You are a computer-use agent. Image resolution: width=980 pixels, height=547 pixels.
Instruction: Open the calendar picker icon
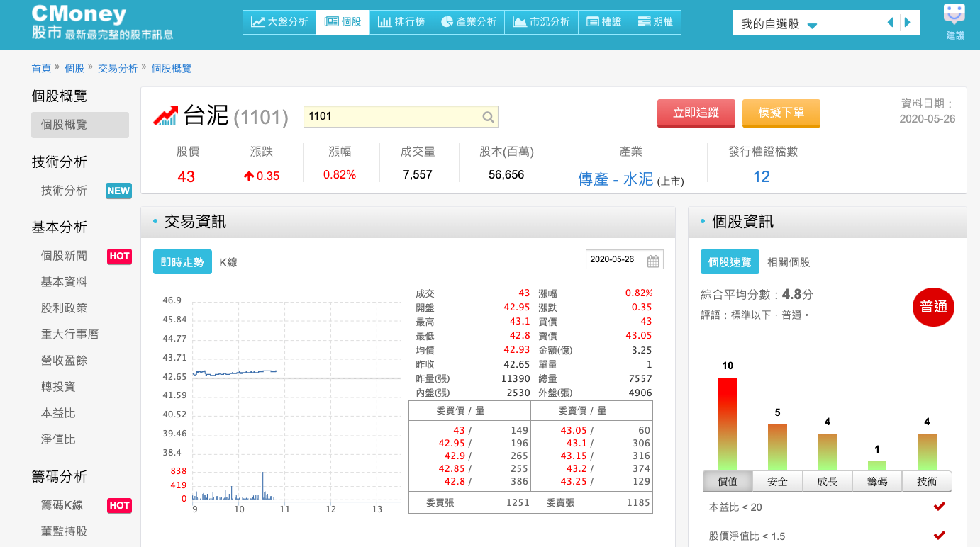coord(654,260)
